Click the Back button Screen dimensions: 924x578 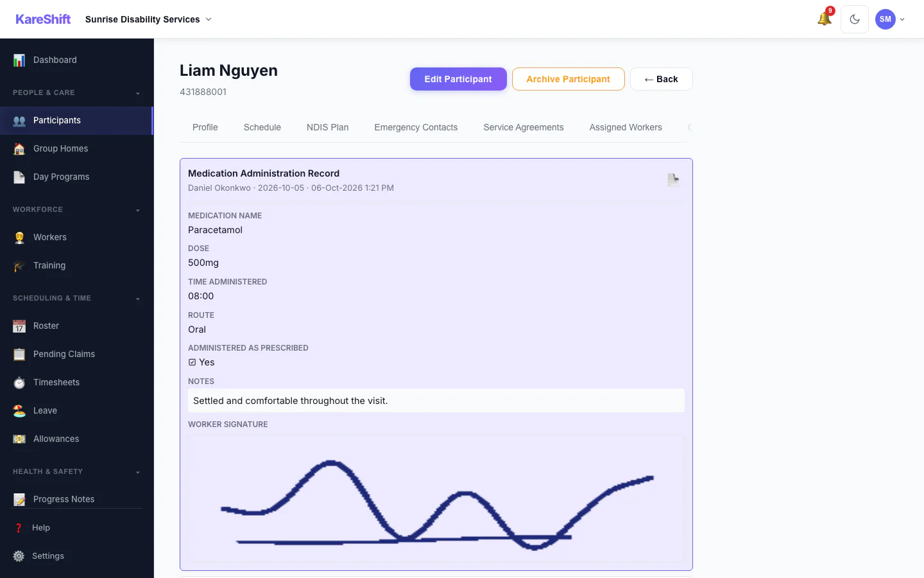pos(662,79)
